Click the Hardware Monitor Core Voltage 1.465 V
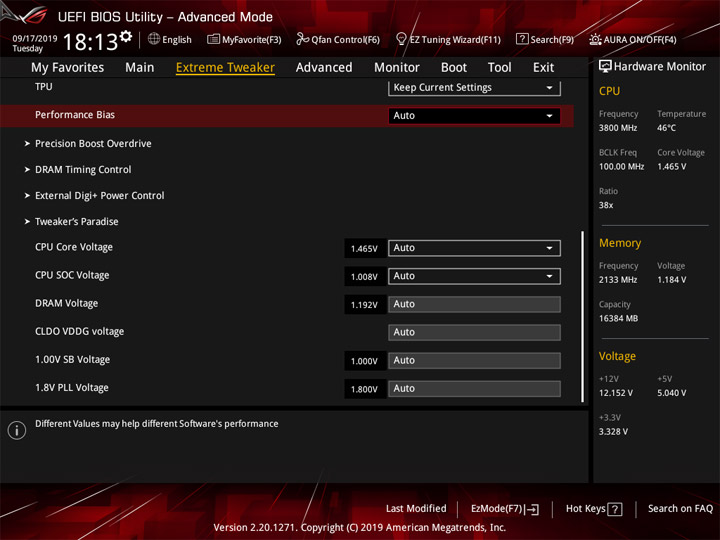 point(672,167)
